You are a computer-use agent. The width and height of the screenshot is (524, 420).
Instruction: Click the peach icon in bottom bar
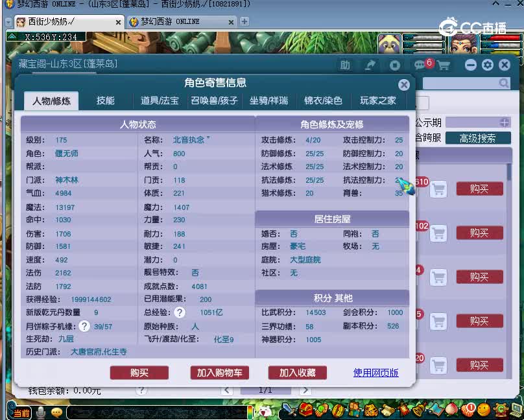(451, 410)
